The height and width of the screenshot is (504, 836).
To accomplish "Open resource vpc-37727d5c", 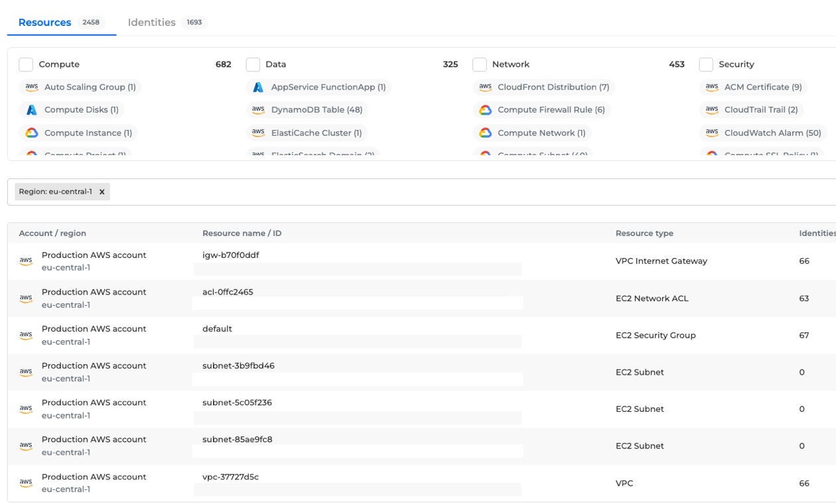I will (x=230, y=477).
